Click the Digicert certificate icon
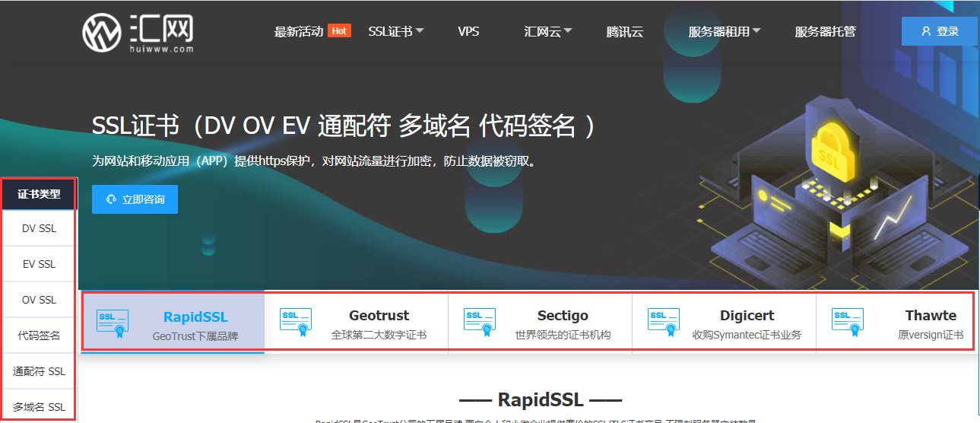Viewport: 980px width, 423px height. (664, 321)
